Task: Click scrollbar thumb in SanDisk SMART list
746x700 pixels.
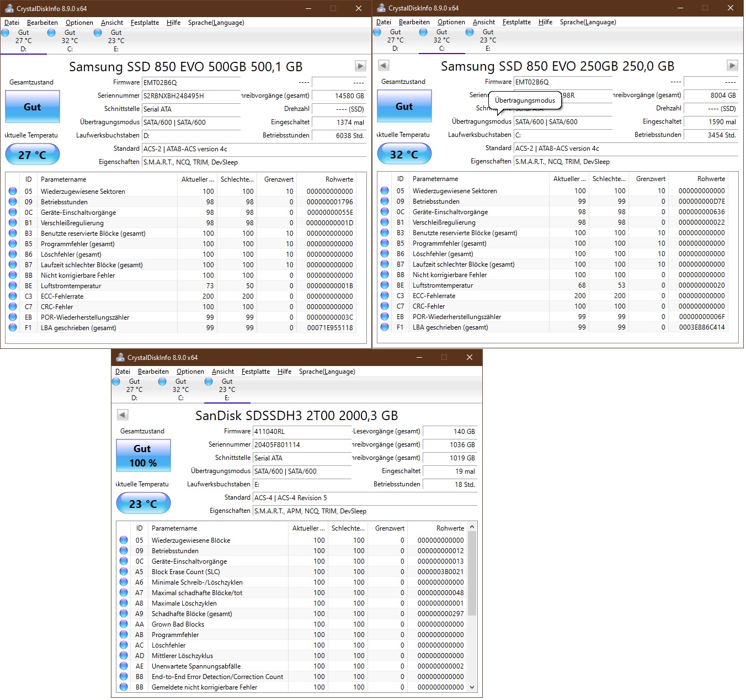Action: pos(472,574)
